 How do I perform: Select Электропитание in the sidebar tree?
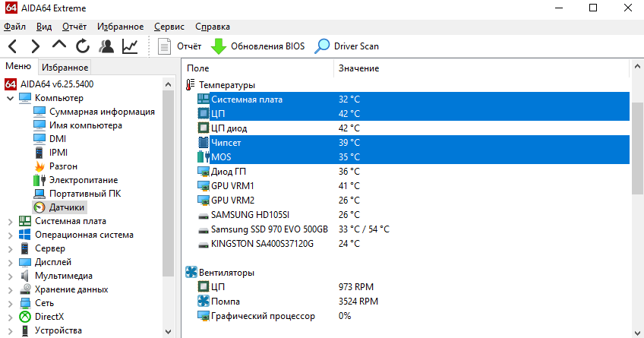click(83, 180)
